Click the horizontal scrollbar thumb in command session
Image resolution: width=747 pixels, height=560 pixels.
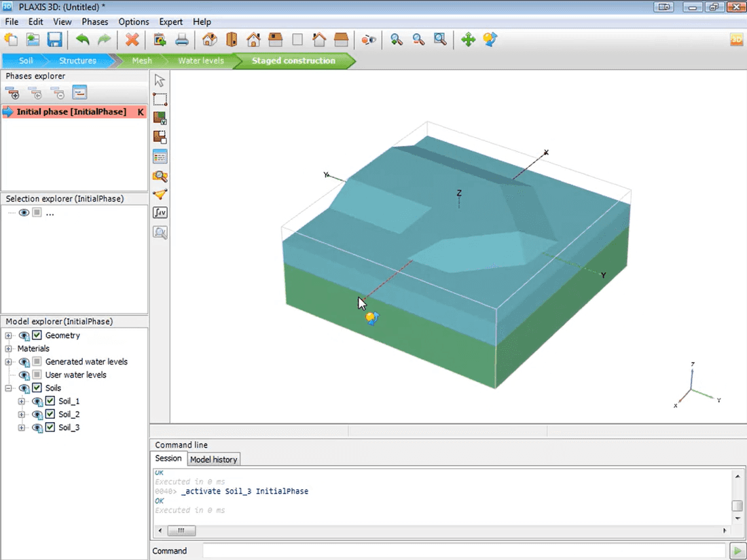coord(181,531)
